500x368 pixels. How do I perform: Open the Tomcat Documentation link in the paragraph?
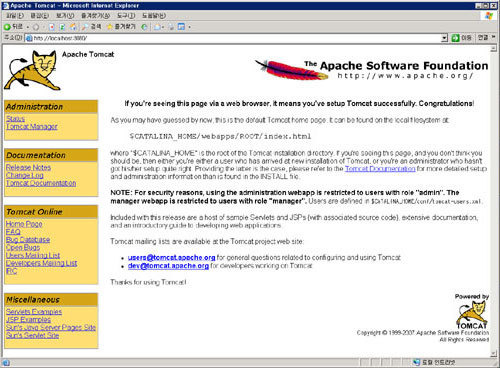[380, 169]
